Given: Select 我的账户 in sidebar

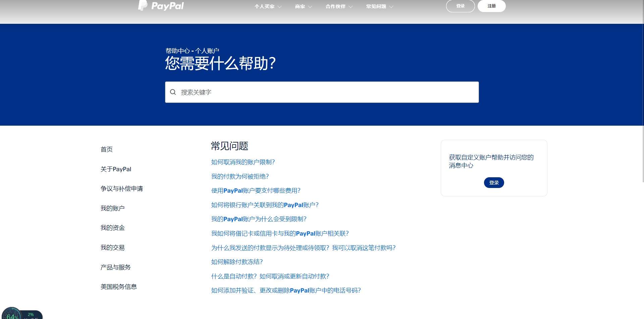Looking at the screenshot, I should 113,208.
